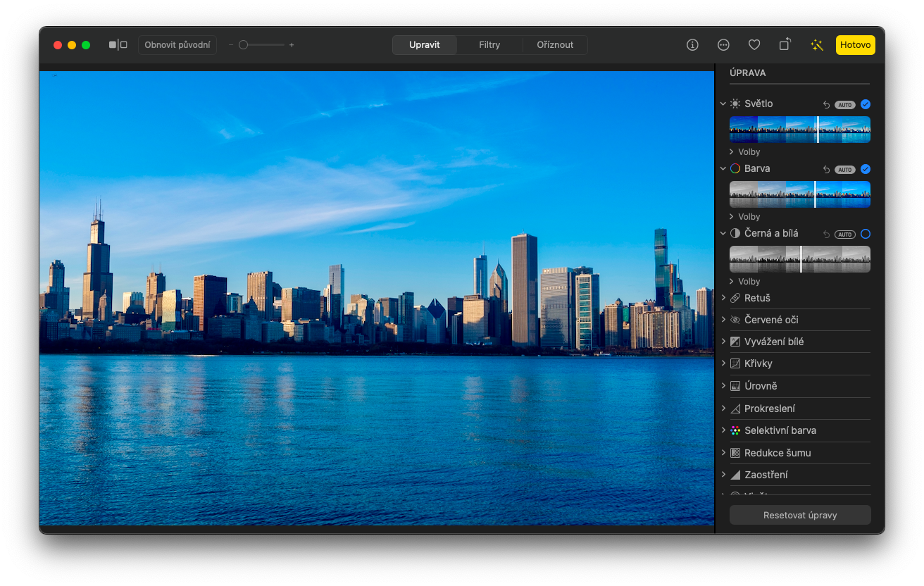Click undo arrow next to Světlo

[826, 105]
